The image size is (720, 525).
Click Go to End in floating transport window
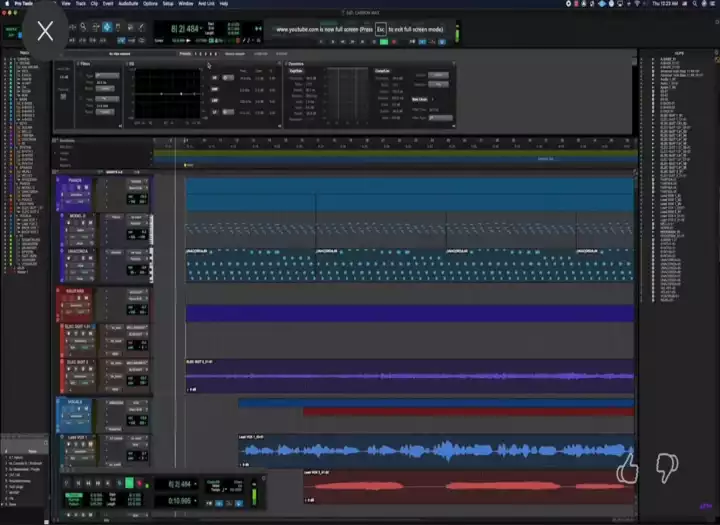(x=108, y=483)
